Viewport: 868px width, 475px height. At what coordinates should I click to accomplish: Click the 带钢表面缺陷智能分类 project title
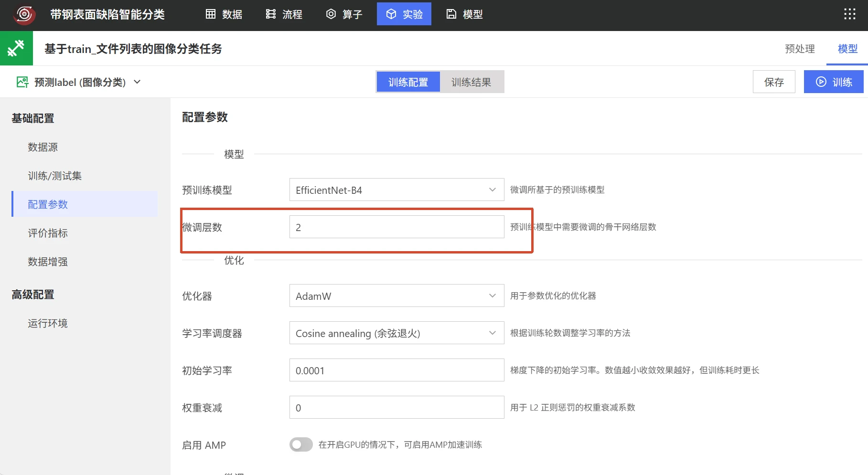[107, 14]
